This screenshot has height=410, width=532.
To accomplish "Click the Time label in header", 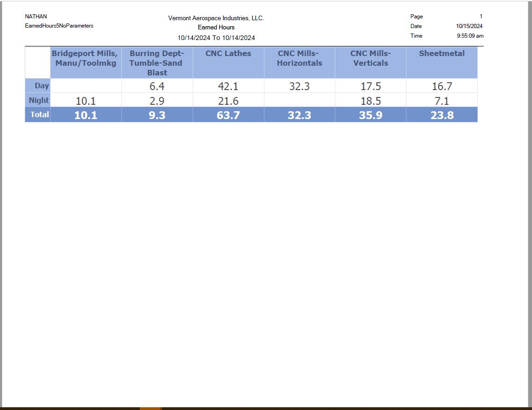I will 416,35.
